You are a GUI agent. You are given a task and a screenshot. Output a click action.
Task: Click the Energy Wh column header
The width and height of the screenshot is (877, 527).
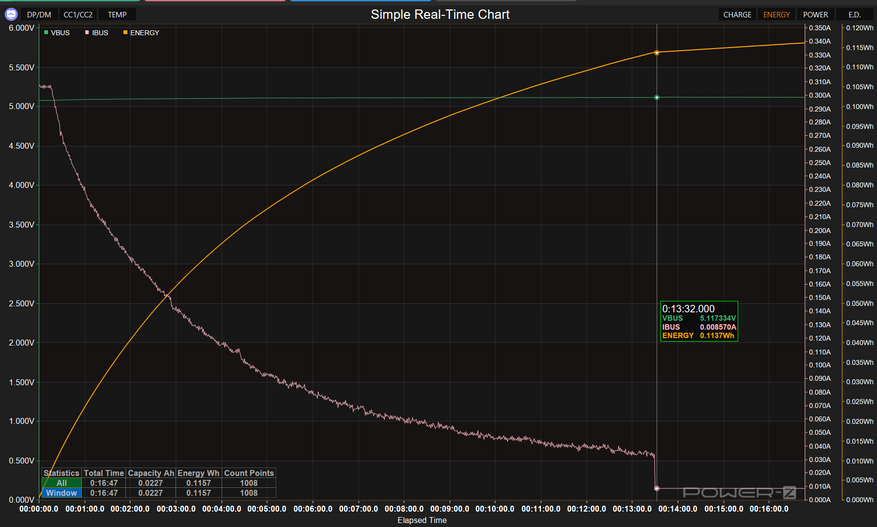tap(197, 473)
